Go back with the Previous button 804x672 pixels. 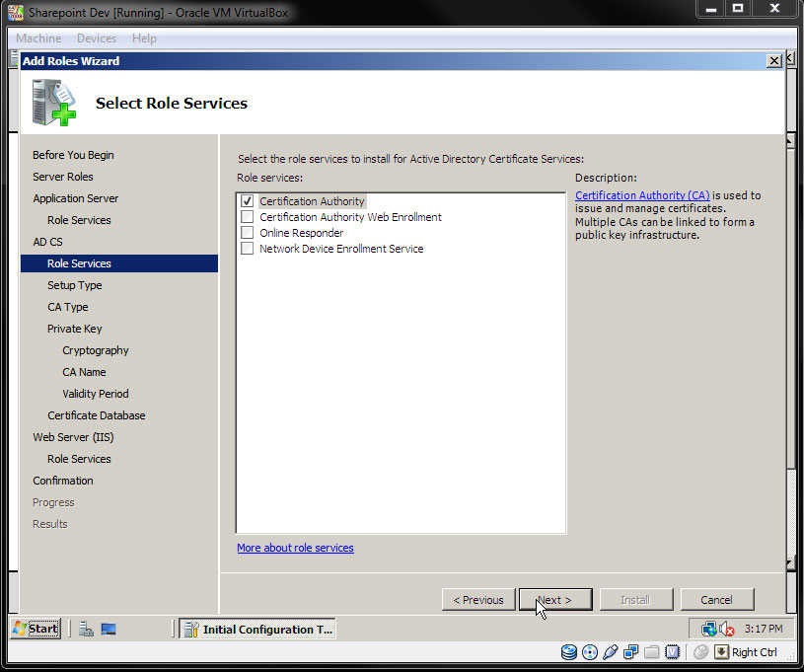point(478,600)
